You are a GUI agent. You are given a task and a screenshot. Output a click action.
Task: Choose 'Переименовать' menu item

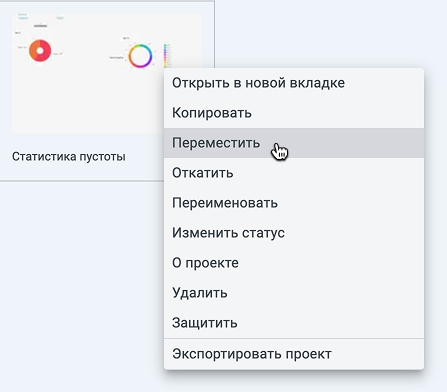(x=294, y=203)
